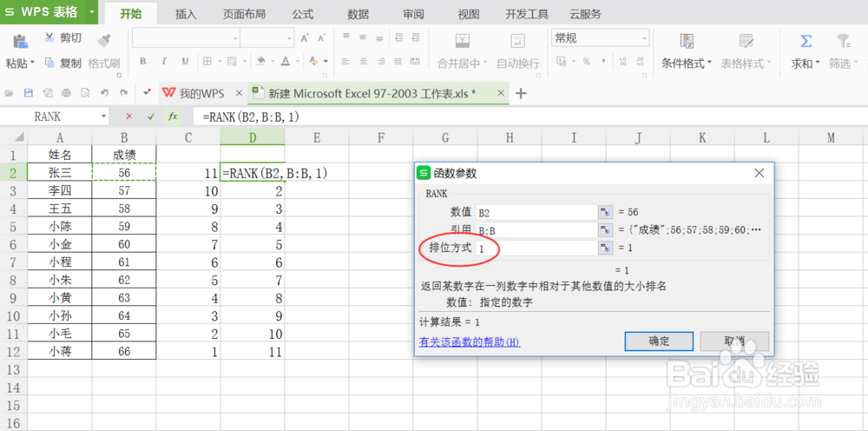Toggle Wrap Text (自动换行)

[517, 41]
